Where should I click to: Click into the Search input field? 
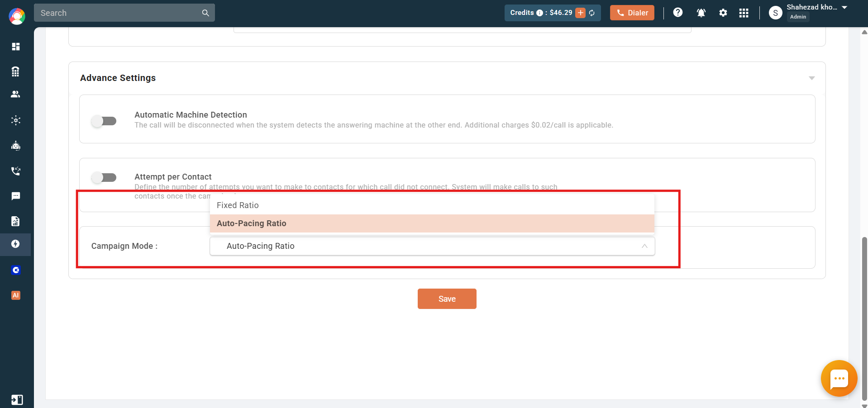tap(119, 13)
